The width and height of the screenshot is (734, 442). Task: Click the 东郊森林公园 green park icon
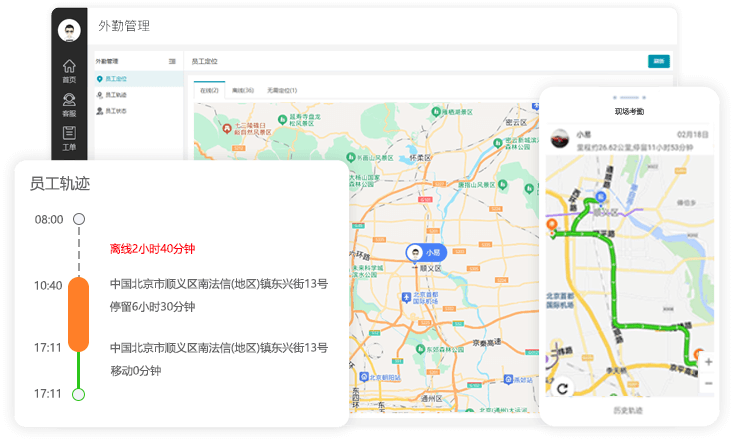tap(420, 349)
